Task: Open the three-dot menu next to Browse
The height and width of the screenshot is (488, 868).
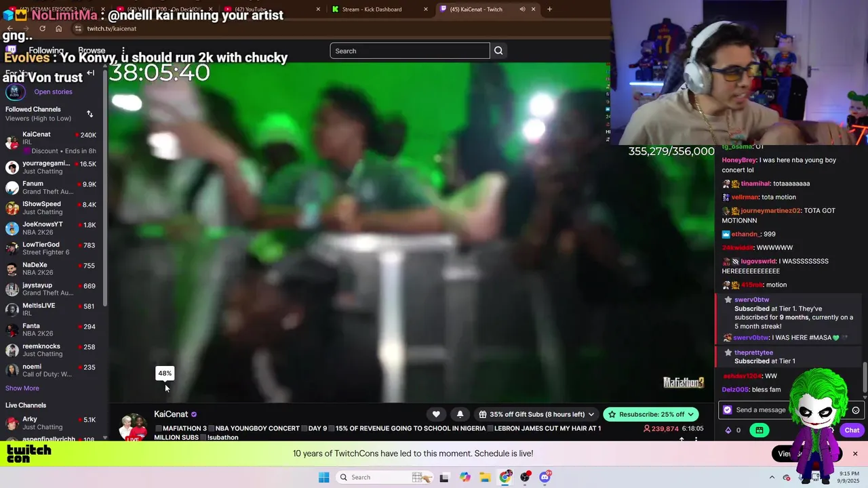Action: pyautogui.click(x=123, y=51)
